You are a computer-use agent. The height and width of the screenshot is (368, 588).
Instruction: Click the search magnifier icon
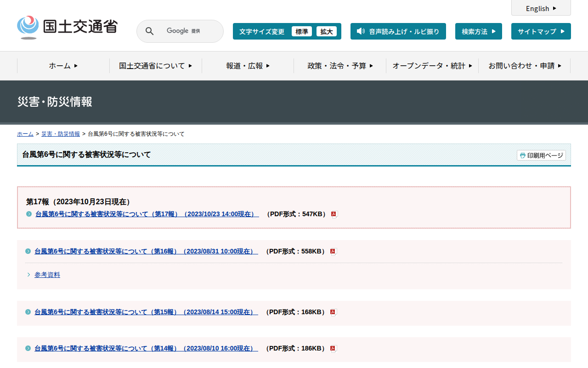coord(150,31)
